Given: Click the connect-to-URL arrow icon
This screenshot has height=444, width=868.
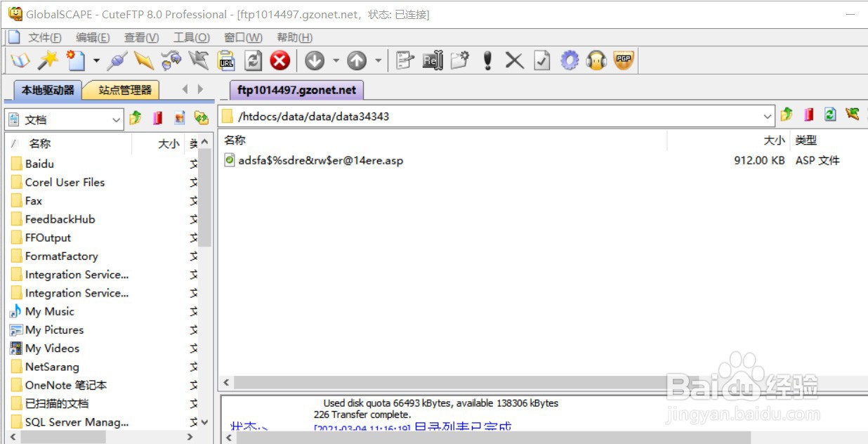Looking at the screenshot, I should pos(199,60).
